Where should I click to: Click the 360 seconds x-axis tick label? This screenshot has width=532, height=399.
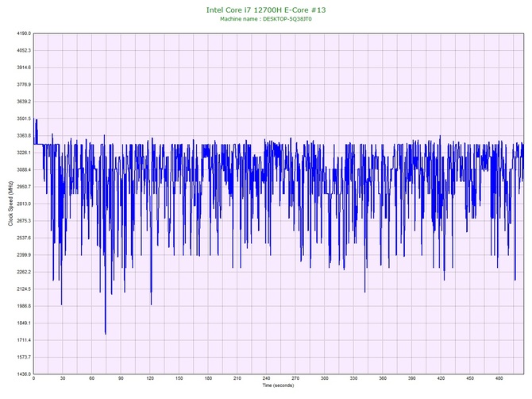tap(383, 378)
